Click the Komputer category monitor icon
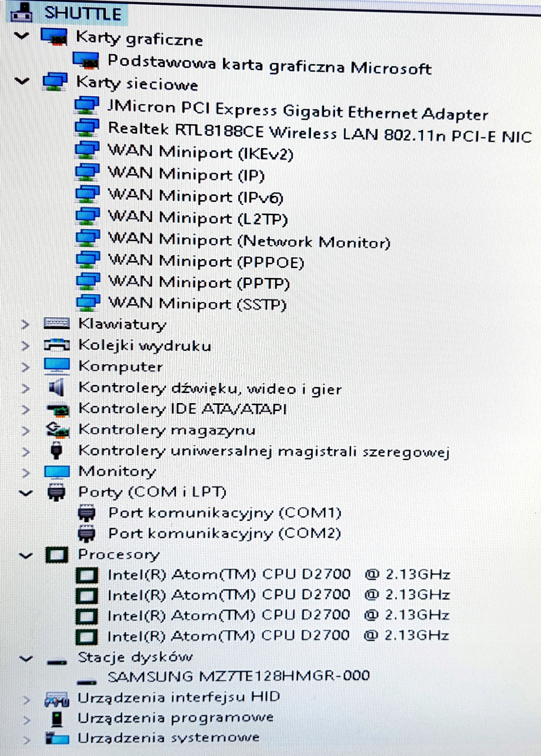Viewport: 541px width, 756px height. coord(57,366)
